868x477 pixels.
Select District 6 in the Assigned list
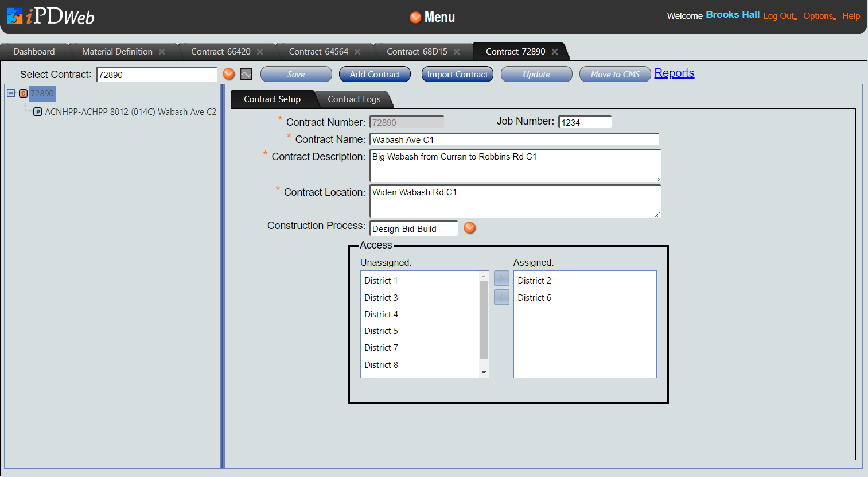534,297
